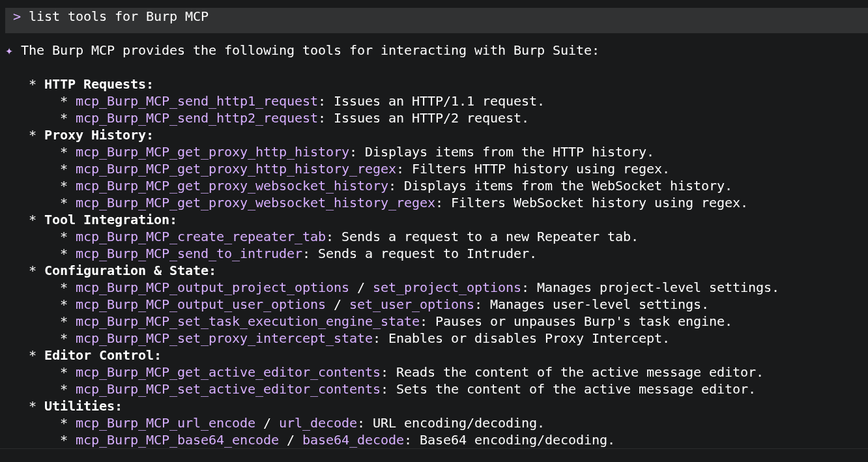Click mcp_Burp_MCP_create_repeater_tab tool name

click(x=201, y=237)
